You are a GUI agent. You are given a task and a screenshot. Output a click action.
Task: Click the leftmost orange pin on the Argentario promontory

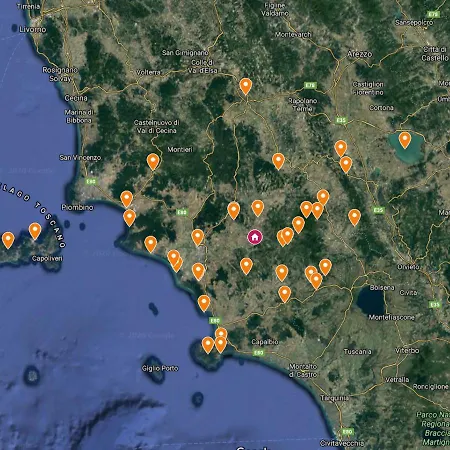pyautogui.click(x=208, y=345)
